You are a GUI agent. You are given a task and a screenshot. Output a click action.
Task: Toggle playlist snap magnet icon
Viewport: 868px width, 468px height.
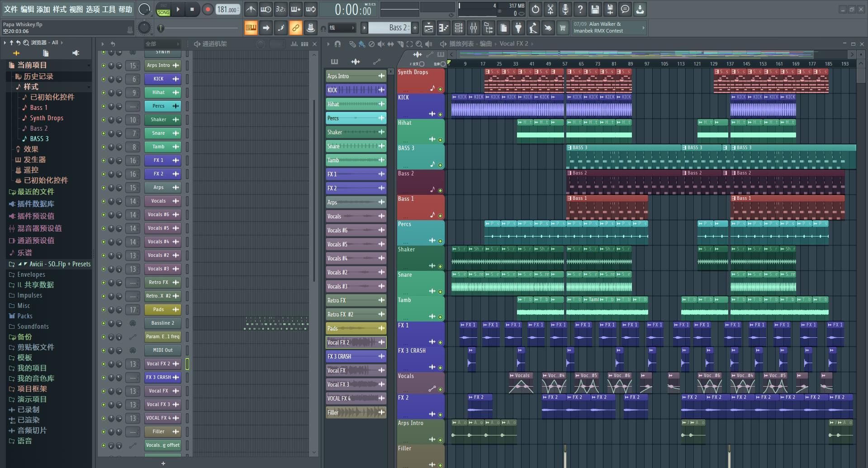[x=337, y=44]
